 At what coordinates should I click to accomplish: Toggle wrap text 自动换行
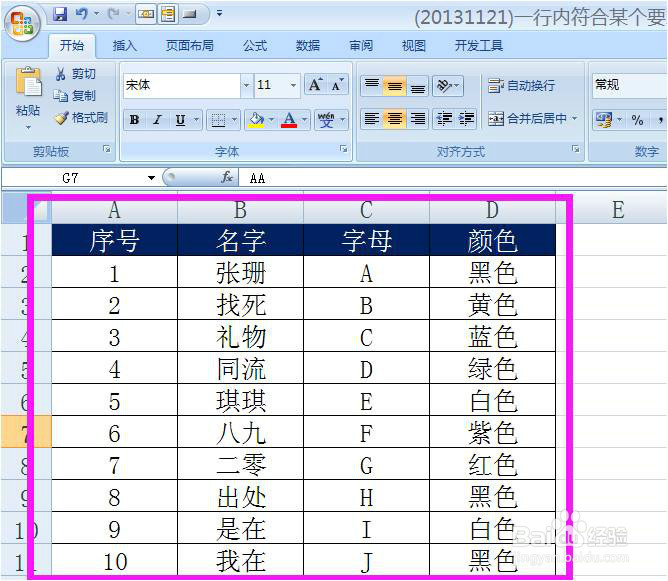pos(521,86)
